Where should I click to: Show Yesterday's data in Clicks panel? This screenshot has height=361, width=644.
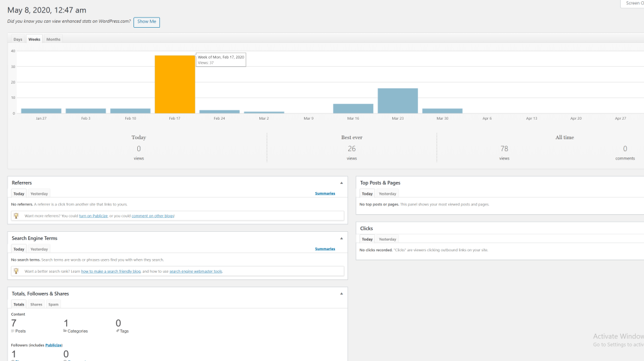[x=387, y=239]
